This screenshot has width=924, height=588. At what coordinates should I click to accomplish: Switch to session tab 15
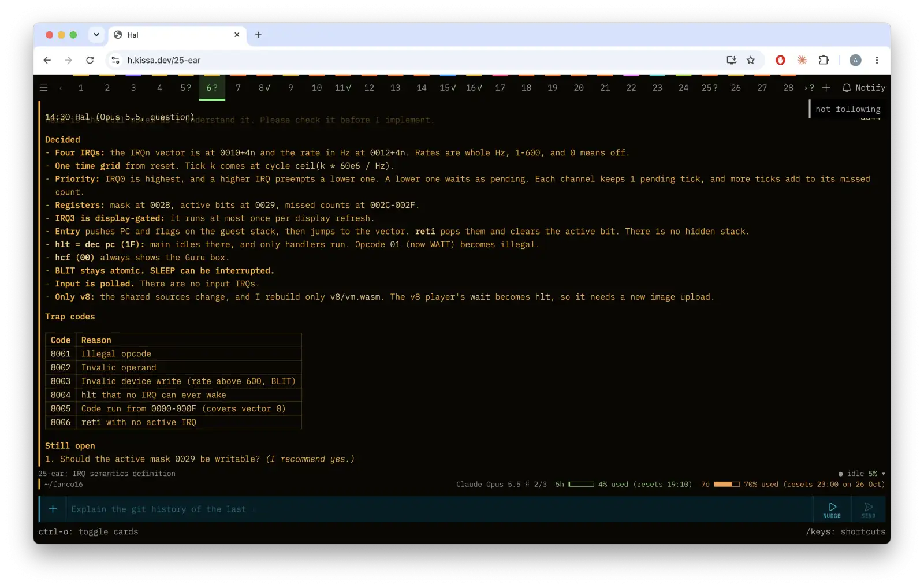point(448,88)
